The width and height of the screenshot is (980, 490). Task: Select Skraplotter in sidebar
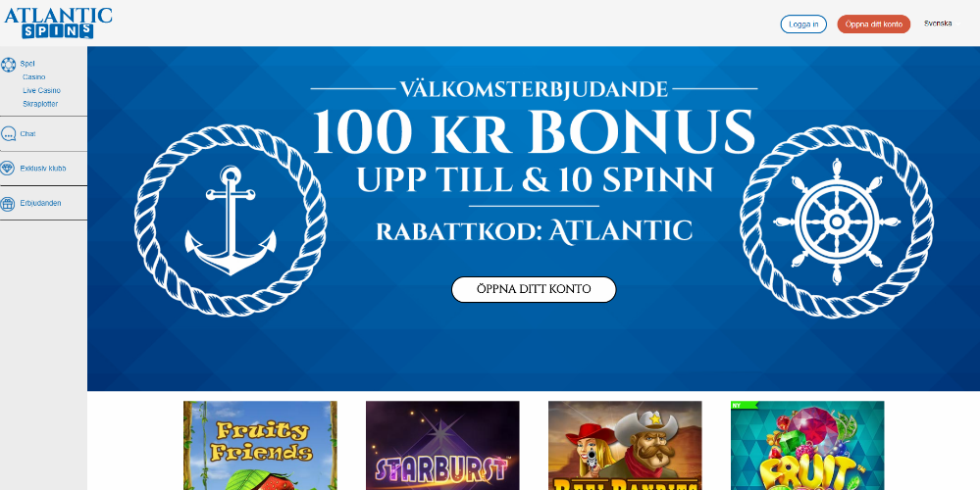coord(40,104)
